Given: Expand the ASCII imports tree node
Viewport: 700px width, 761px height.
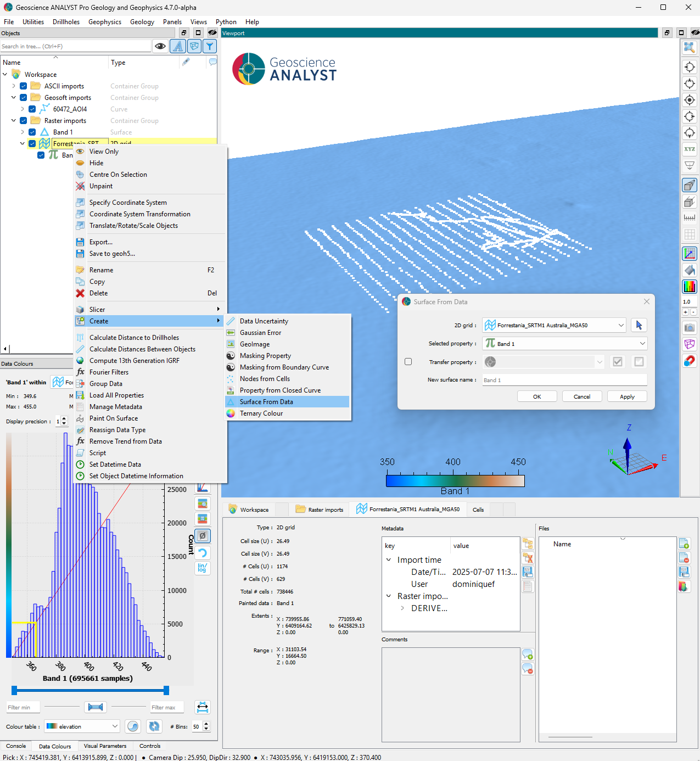Looking at the screenshot, I should click(14, 86).
